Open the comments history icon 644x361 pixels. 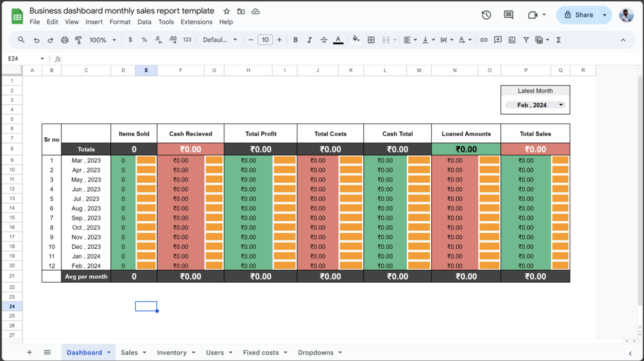point(508,15)
